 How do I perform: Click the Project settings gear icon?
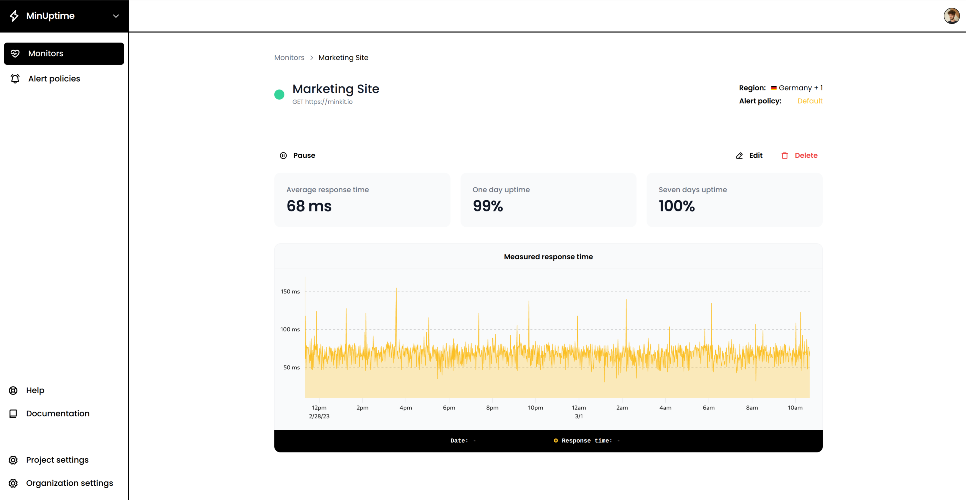pos(13,460)
